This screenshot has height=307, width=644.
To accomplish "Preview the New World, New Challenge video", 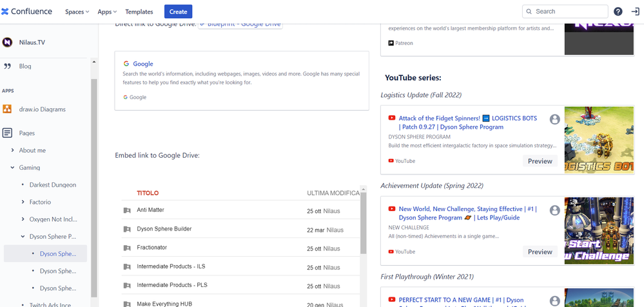I will coord(540,252).
